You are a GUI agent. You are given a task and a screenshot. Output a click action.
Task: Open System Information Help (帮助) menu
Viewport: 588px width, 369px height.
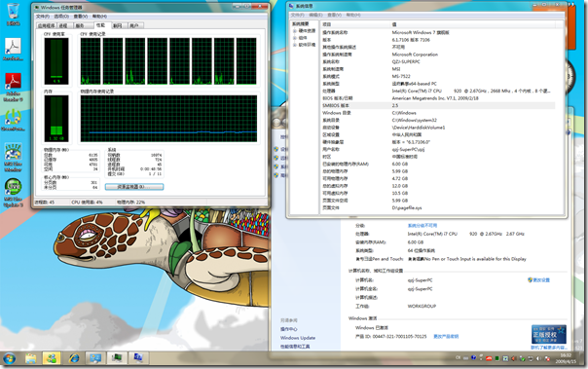(x=353, y=15)
